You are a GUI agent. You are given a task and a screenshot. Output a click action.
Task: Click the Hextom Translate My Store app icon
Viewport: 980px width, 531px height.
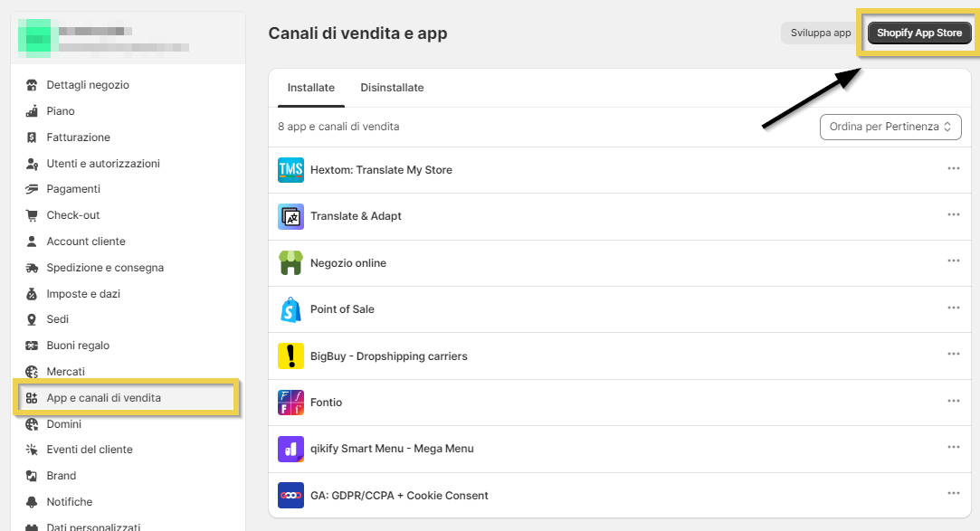[x=290, y=170]
